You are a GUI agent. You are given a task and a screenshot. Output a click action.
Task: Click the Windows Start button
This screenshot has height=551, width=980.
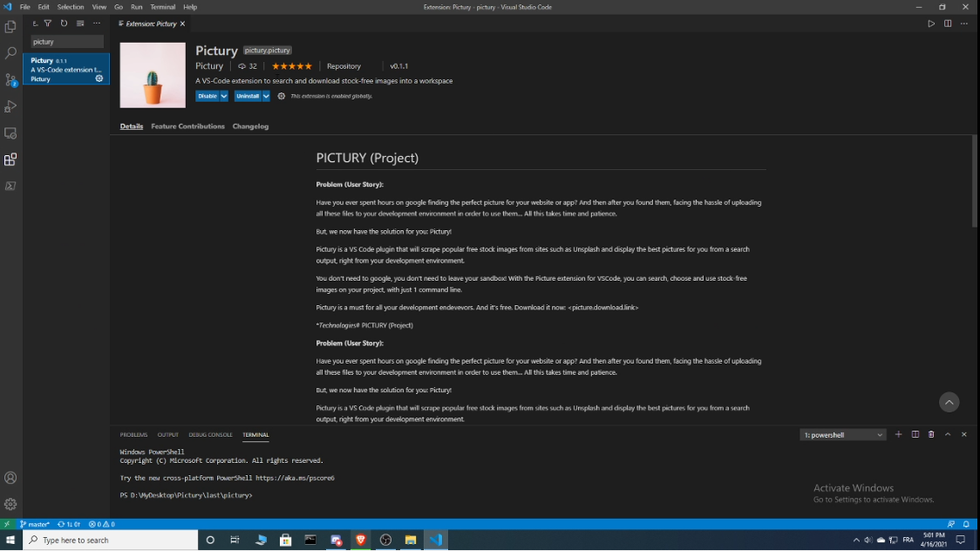tap(10, 540)
